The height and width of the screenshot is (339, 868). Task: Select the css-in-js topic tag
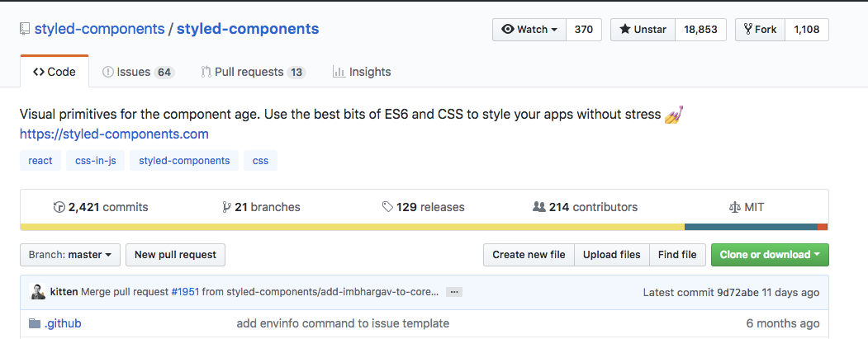click(x=95, y=161)
